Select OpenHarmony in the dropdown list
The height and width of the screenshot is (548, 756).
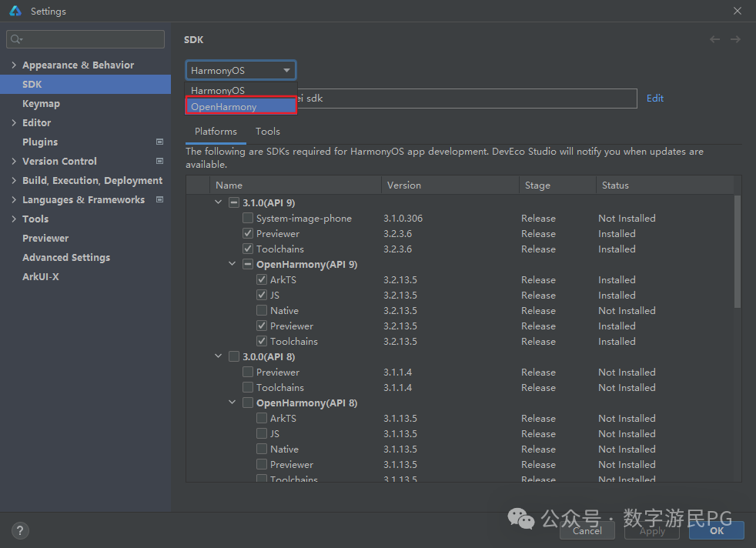click(x=241, y=106)
